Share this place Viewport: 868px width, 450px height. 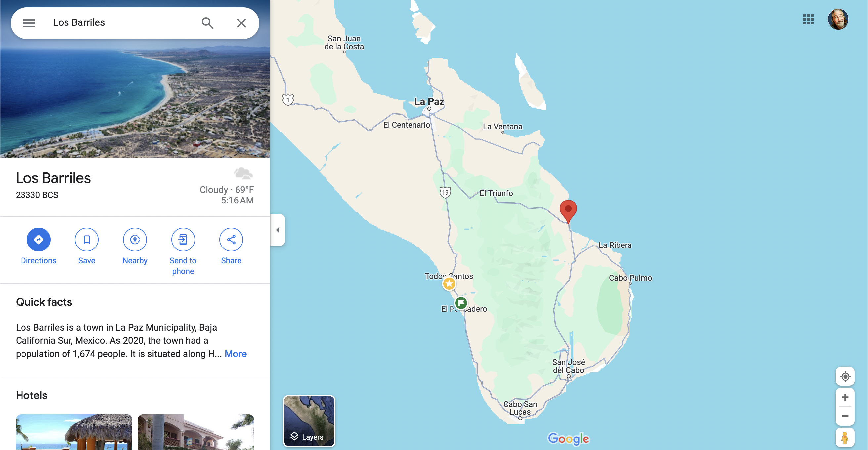click(231, 239)
